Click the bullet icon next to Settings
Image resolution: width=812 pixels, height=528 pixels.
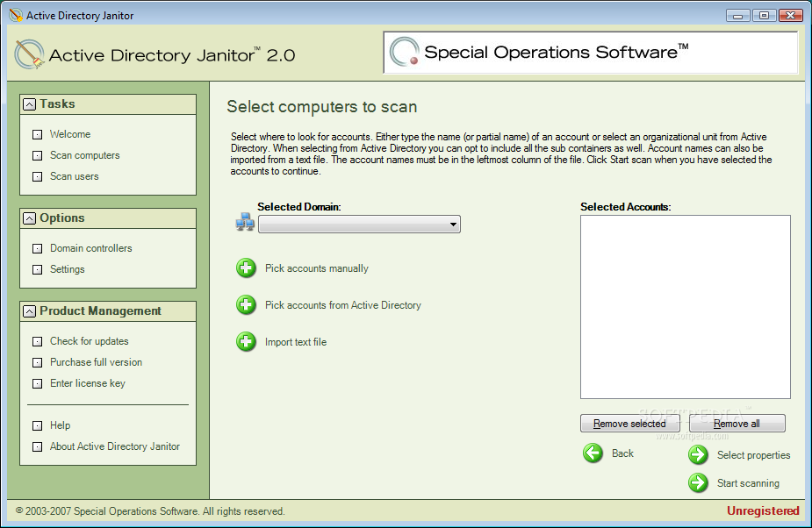(x=37, y=269)
